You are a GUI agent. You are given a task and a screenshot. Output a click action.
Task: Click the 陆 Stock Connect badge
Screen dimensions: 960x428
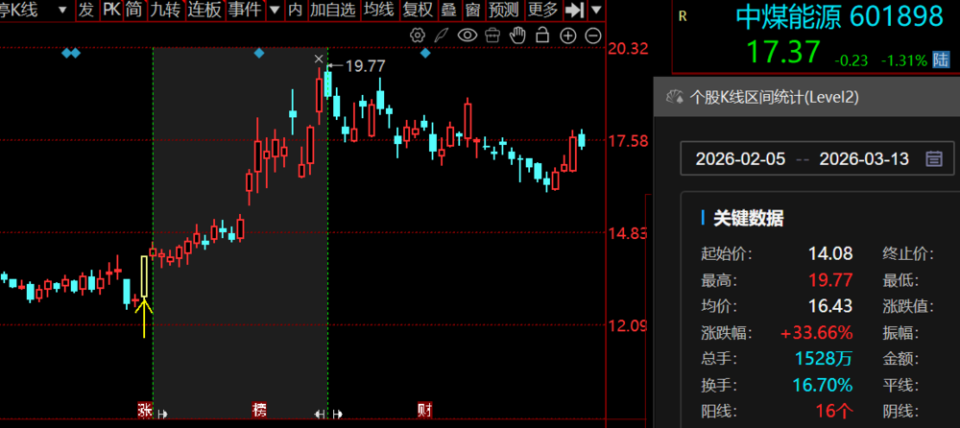coord(941,59)
